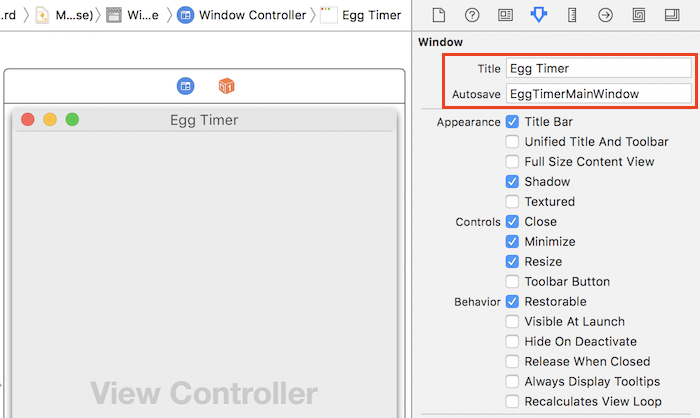Toggle the Visible At Launch option
The image size is (700, 418).
coord(513,322)
